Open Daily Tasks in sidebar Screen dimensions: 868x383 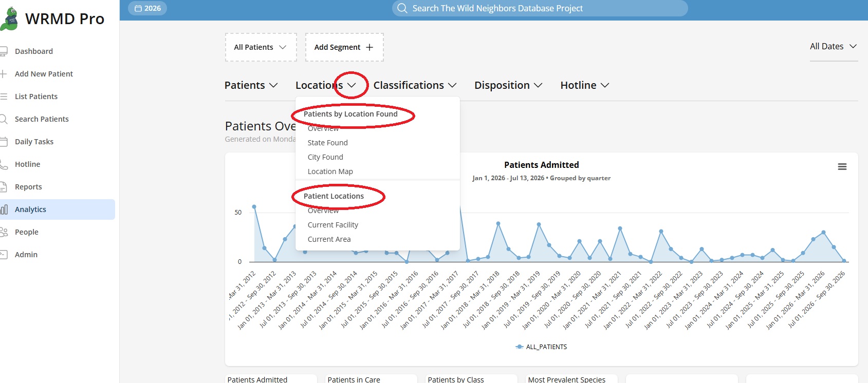(x=34, y=142)
